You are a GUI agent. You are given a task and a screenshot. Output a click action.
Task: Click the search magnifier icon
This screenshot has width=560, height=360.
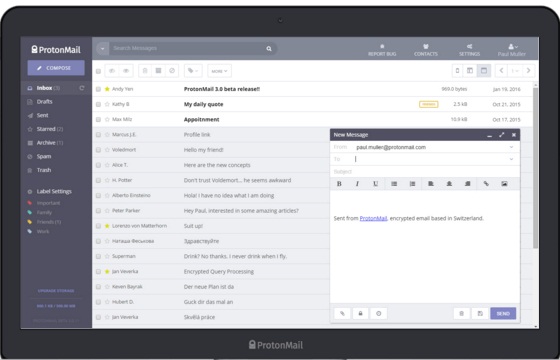[269, 49]
